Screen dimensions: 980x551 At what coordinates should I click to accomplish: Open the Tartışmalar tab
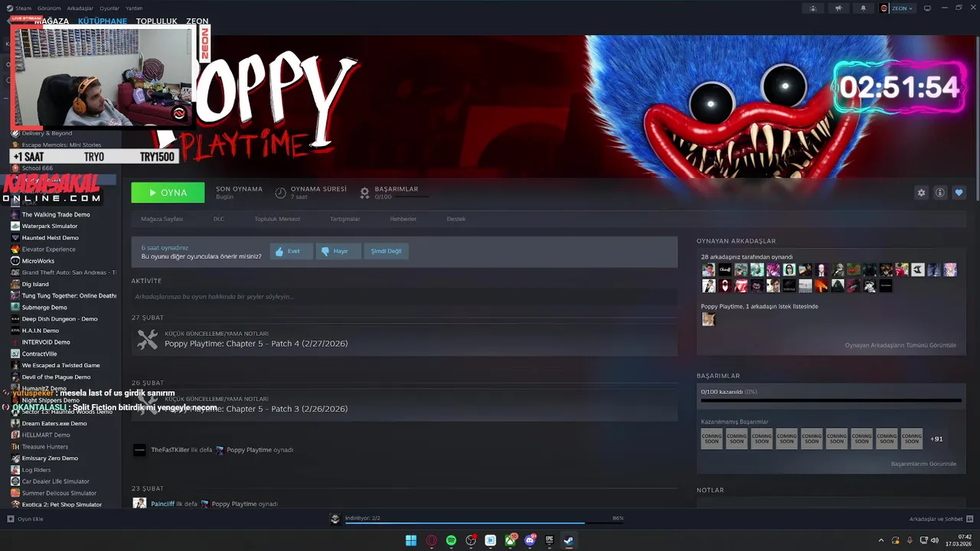[345, 219]
